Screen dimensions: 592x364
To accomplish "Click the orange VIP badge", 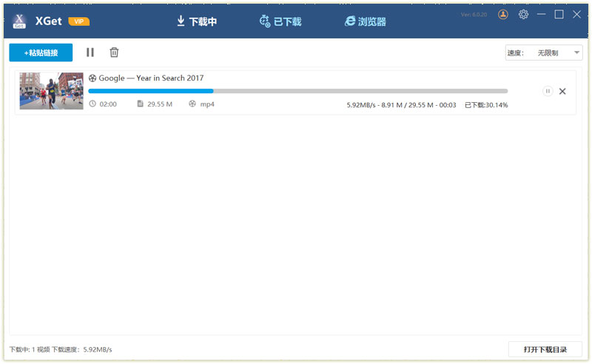I will (x=78, y=21).
